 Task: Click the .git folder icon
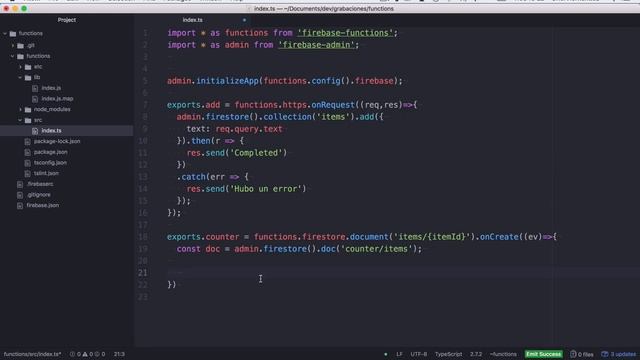(x=20, y=46)
